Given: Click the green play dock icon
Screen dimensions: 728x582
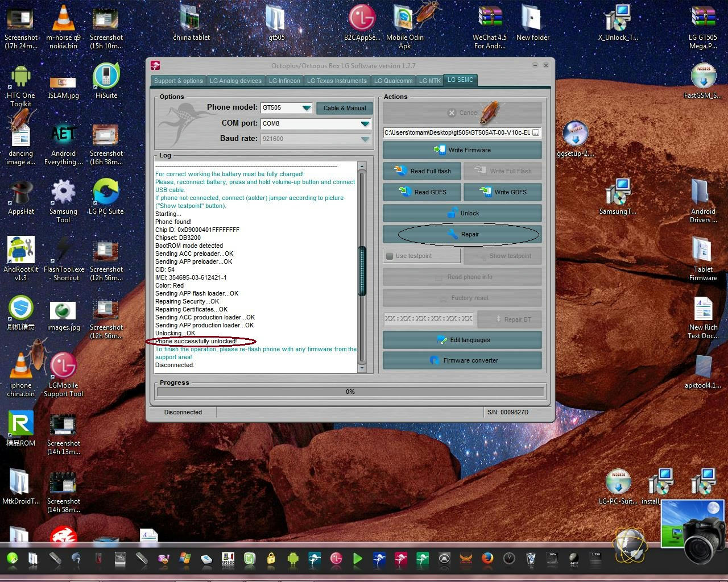Looking at the screenshot, I should click(x=358, y=559).
